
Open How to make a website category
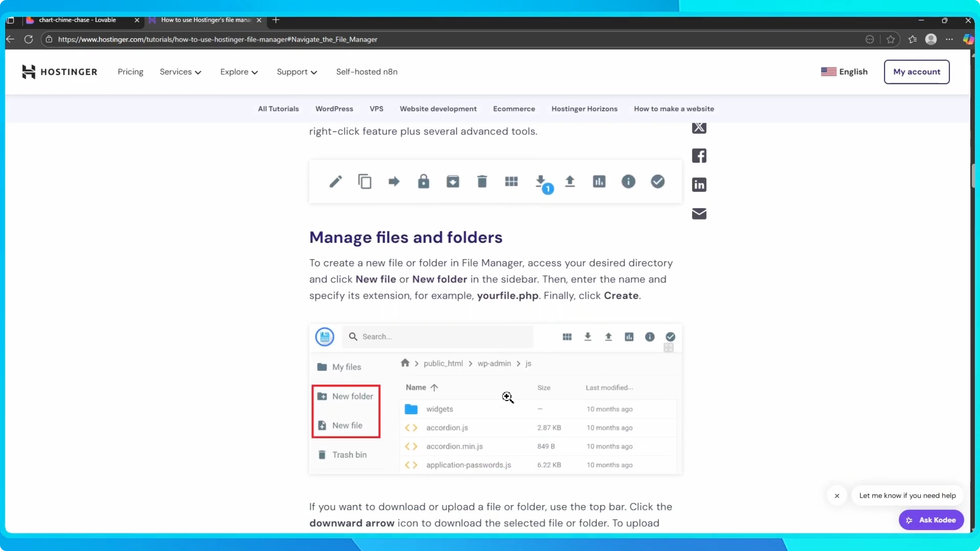point(674,109)
